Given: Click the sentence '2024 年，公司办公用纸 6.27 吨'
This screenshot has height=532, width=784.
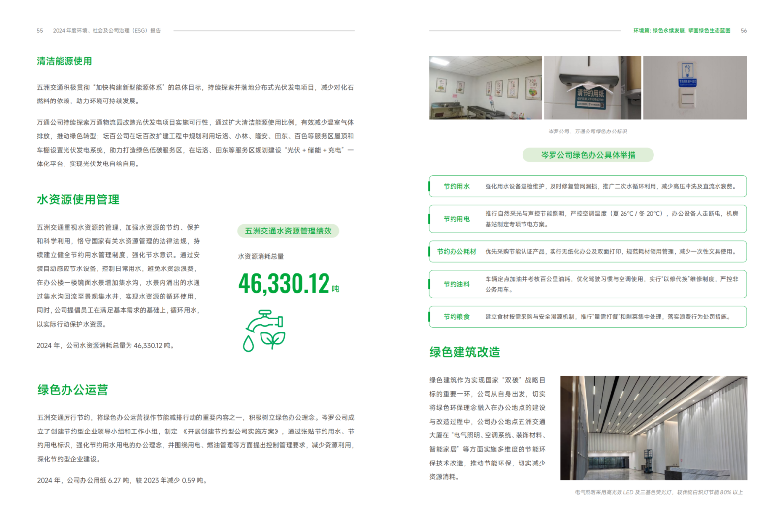Looking at the screenshot, I should [83, 480].
